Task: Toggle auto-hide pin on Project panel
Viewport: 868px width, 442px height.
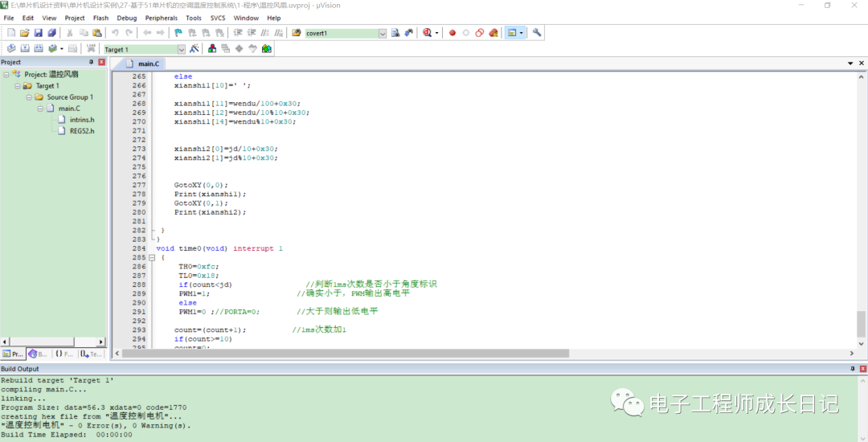Action: tap(91, 62)
